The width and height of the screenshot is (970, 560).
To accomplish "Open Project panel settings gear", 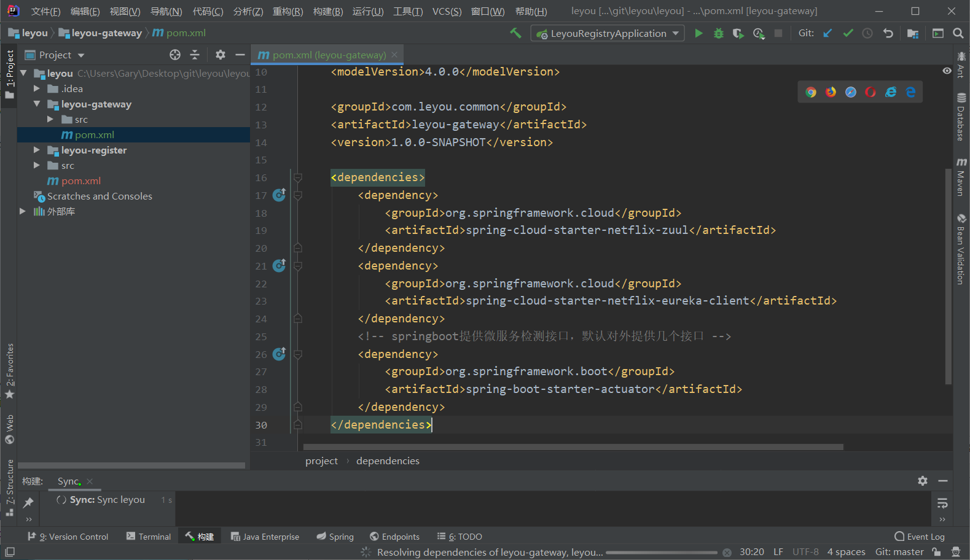I will coord(221,55).
